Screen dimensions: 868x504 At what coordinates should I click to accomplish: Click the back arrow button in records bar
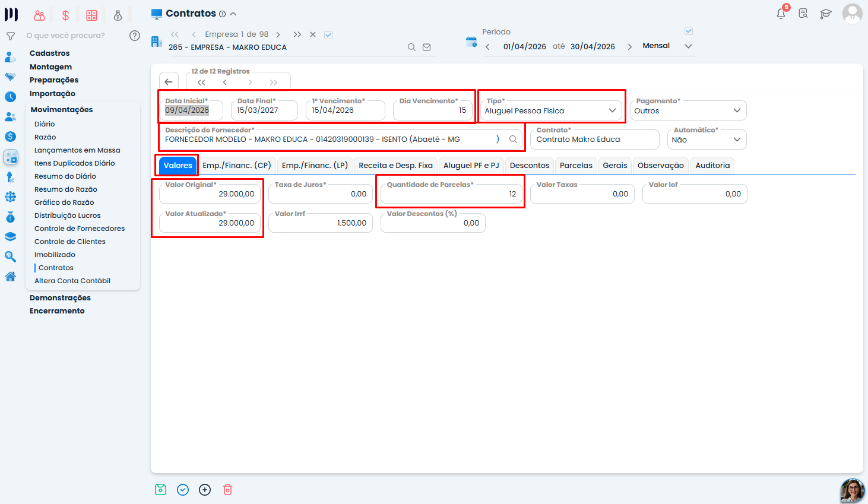tap(169, 82)
